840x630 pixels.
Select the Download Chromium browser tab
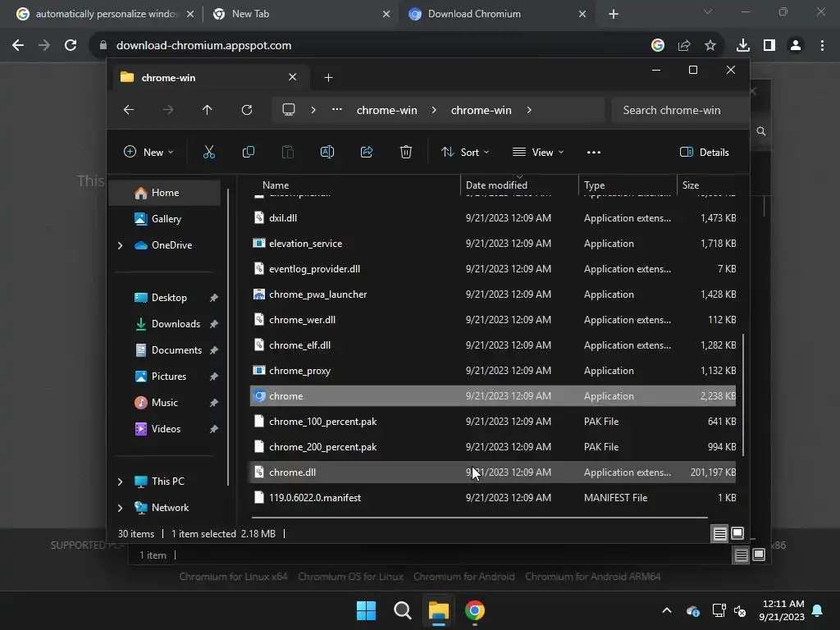tap(496, 14)
